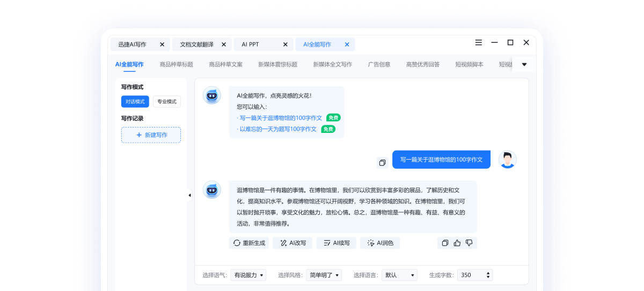Expand more writing categories arrow
The width and height of the screenshot is (644, 291).
point(524,64)
